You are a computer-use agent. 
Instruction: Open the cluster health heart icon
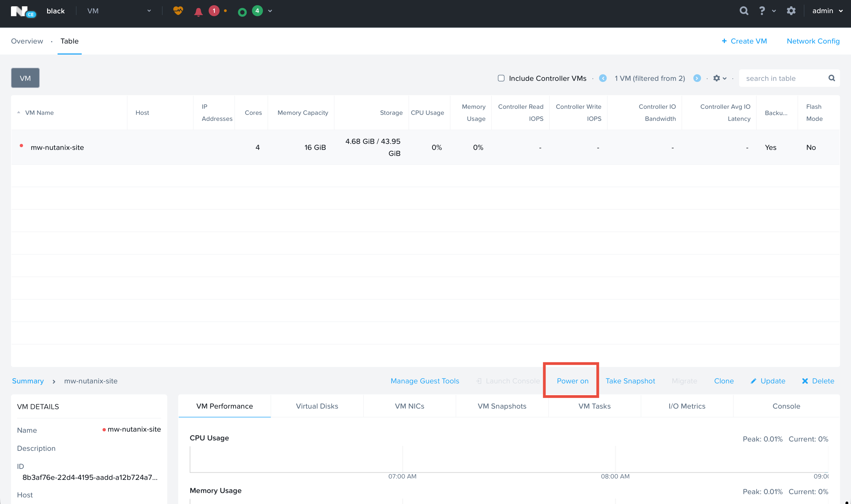pos(178,10)
